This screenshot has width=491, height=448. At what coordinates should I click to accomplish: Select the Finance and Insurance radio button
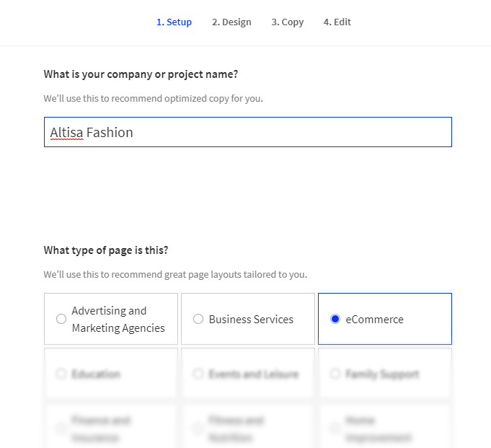point(61,429)
